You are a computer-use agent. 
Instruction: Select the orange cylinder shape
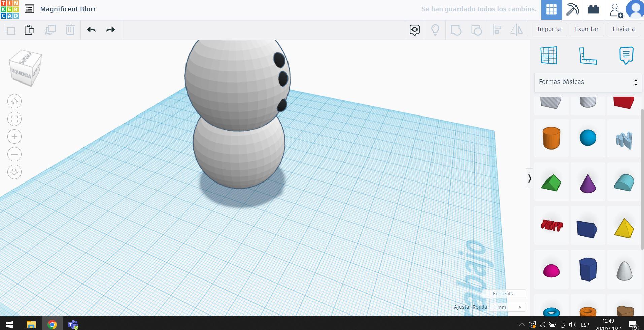click(551, 138)
